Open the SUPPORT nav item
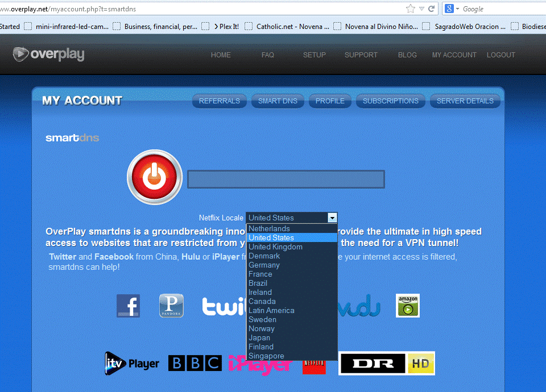Viewport: 546px width, 392px height. click(361, 55)
